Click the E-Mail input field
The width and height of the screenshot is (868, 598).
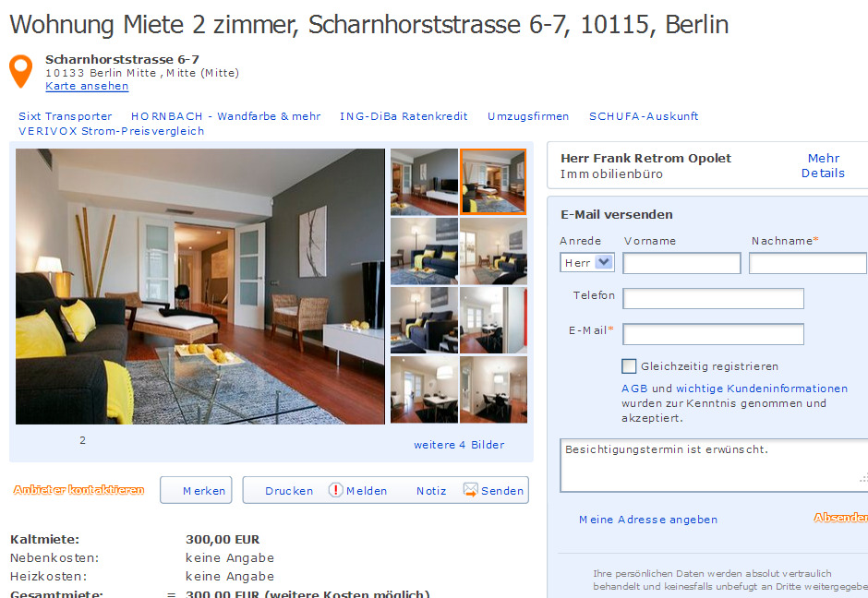pos(713,334)
